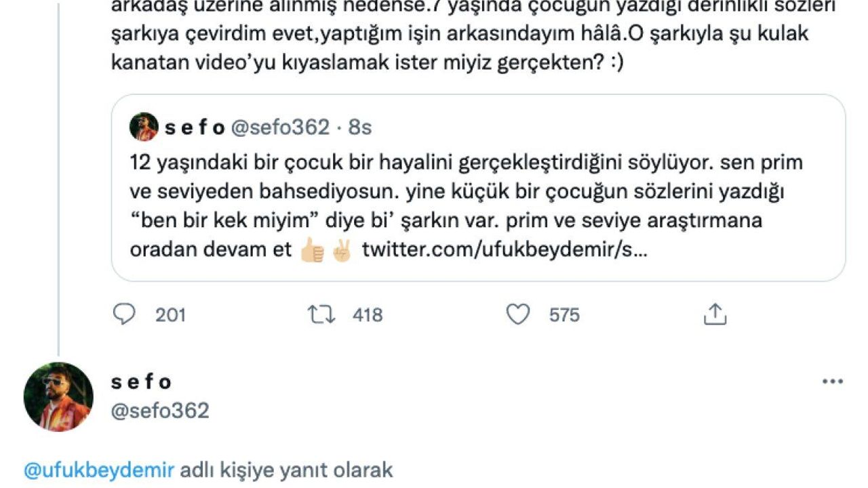
Task: Retweet using the retweet arrows icon
Action: 319,314
